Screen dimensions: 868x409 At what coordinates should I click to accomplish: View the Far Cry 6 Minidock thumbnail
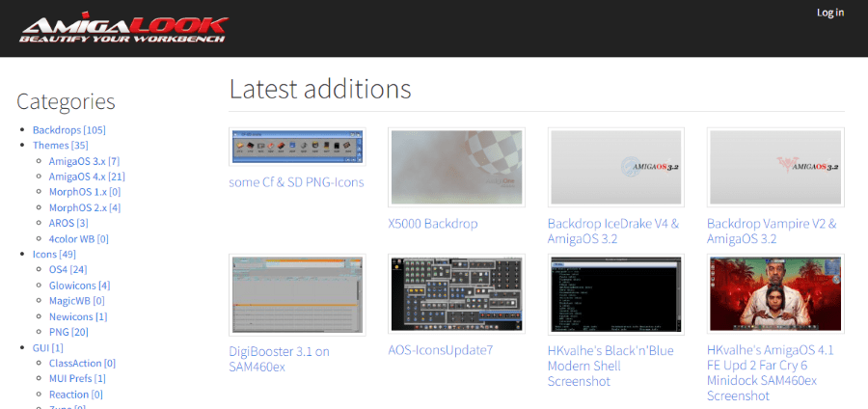(x=775, y=294)
